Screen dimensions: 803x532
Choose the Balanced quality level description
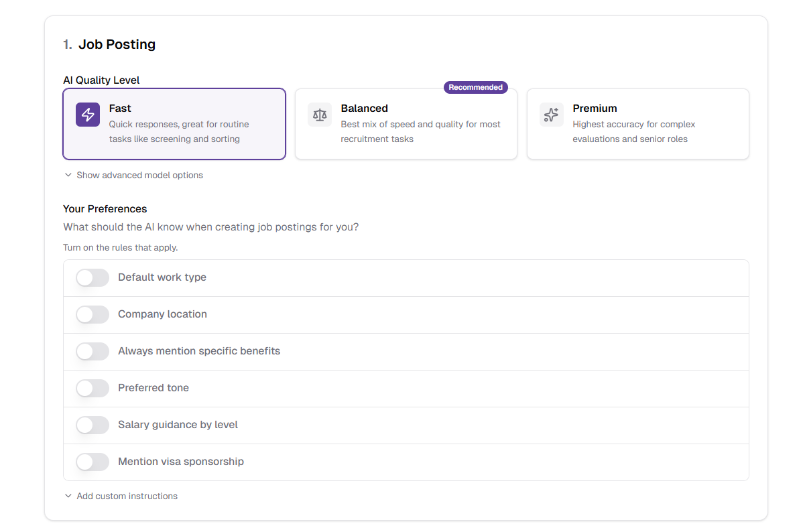pyautogui.click(x=420, y=132)
